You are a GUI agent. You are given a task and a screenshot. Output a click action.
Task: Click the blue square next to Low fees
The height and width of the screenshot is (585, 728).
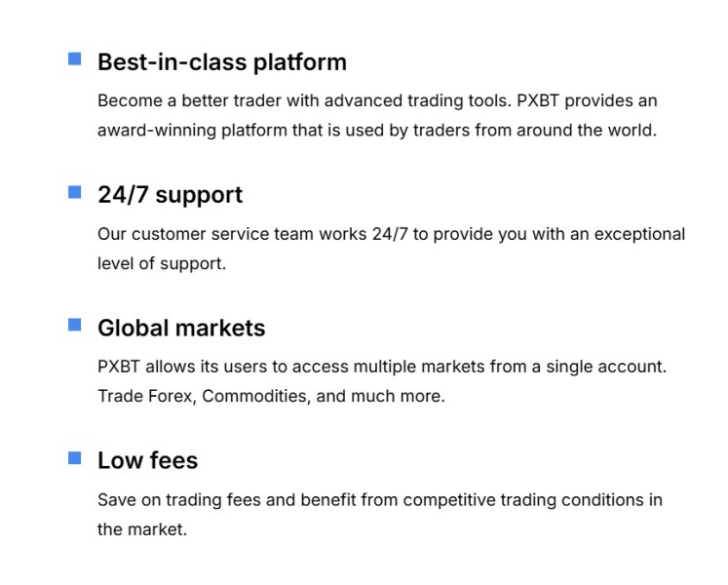pyautogui.click(x=74, y=457)
